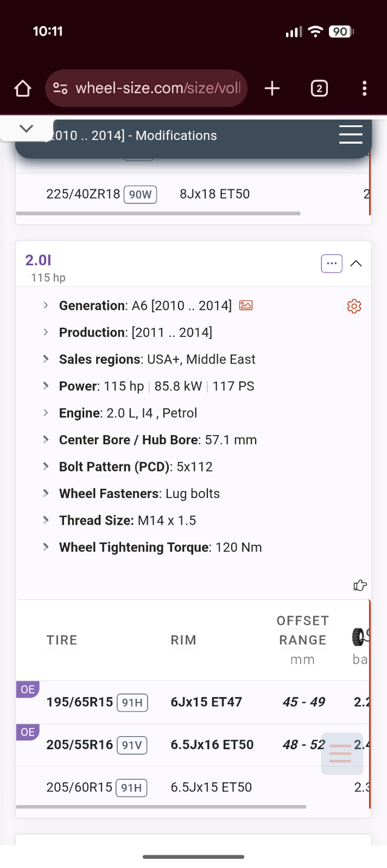This screenshot has width=387, height=868.
Task: Expand the Bolt Pattern (PCD) row
Action: point(45,467)
